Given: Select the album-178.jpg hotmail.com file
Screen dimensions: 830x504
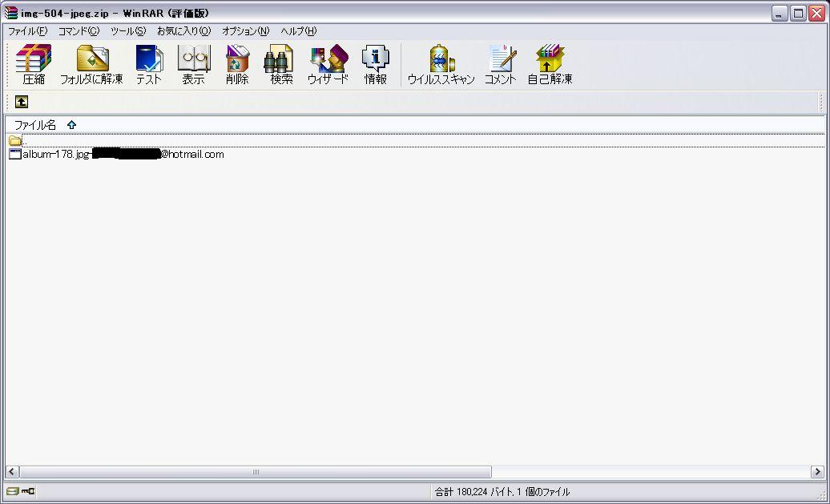Looking at the screenshot, I should tap(116, 155).
